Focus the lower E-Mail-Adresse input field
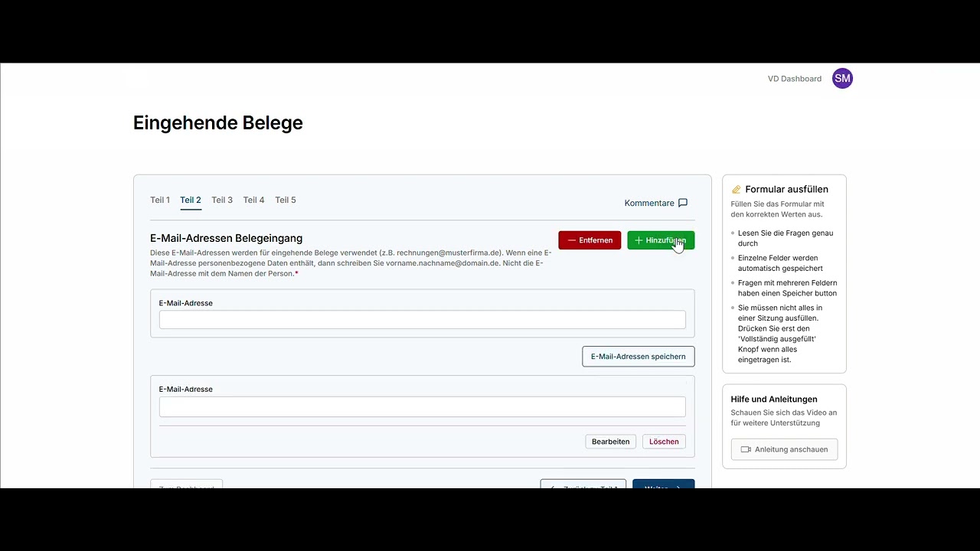The image size is (980, 551). (x=423, y=406)
